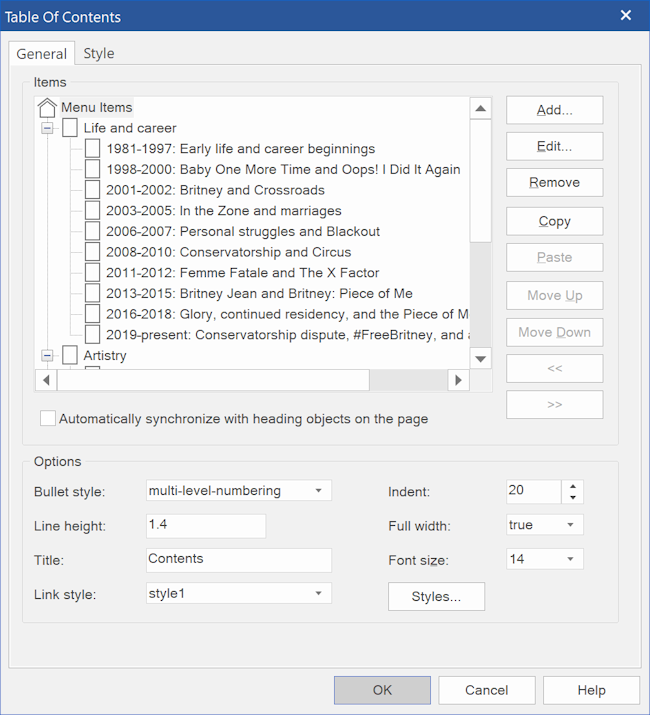Select '2008-2010: Conservatorship and Circus'

(x=229, y=252)
